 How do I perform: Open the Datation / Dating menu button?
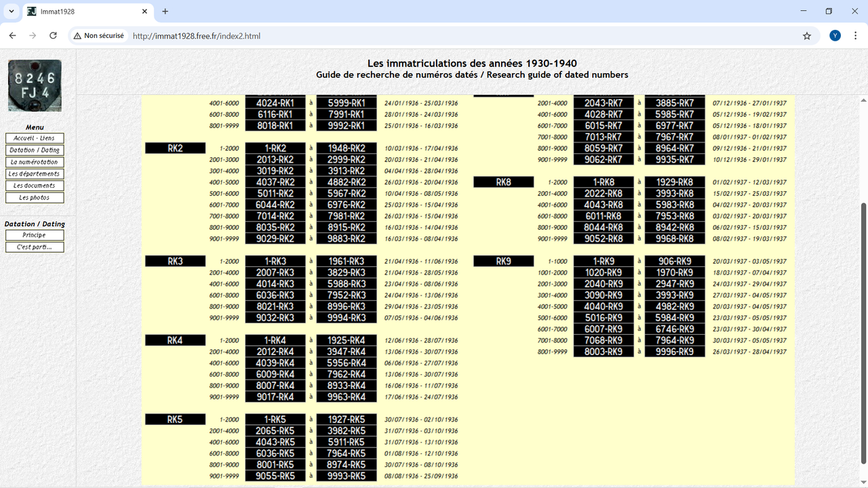click(35, 150)
